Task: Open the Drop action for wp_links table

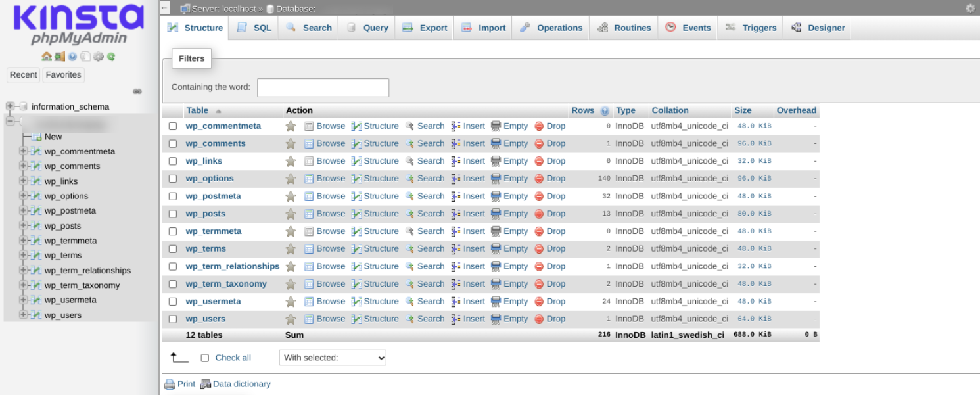Action: (555, 160)
